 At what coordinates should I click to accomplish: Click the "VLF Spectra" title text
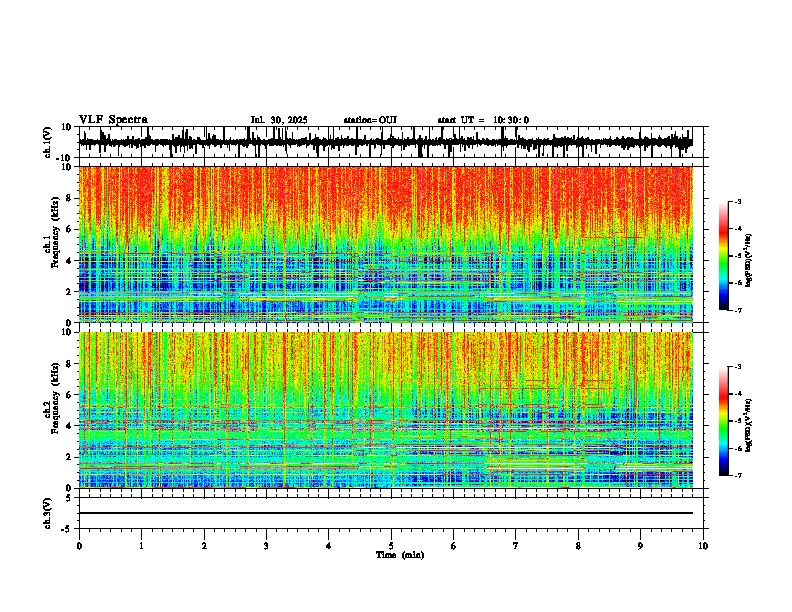(113, 119)
